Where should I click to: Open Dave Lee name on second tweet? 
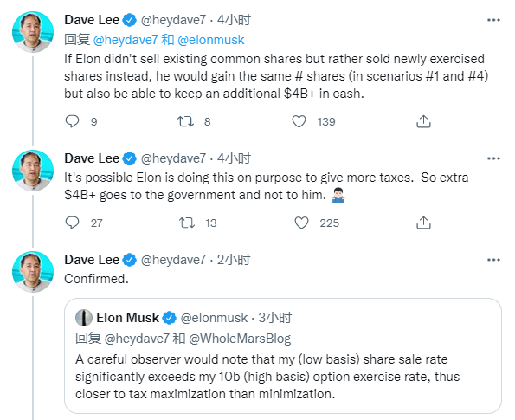92,158
